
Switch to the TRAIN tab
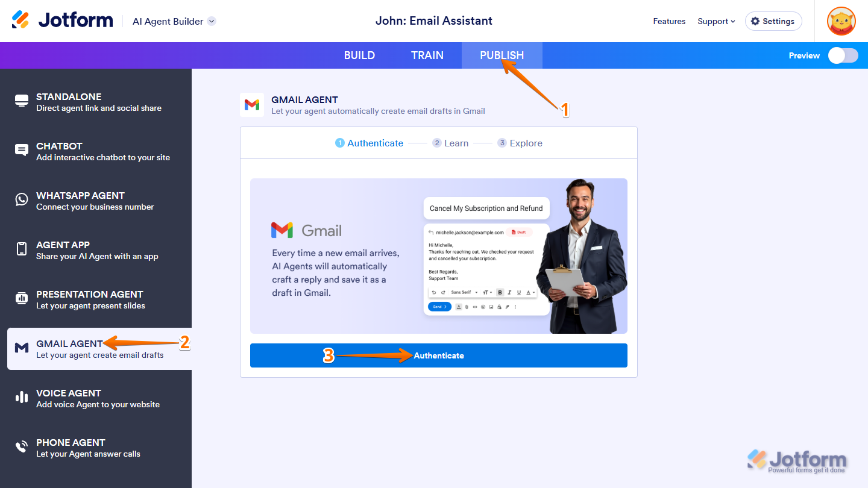pyautogui.click(x=427, y=55)
